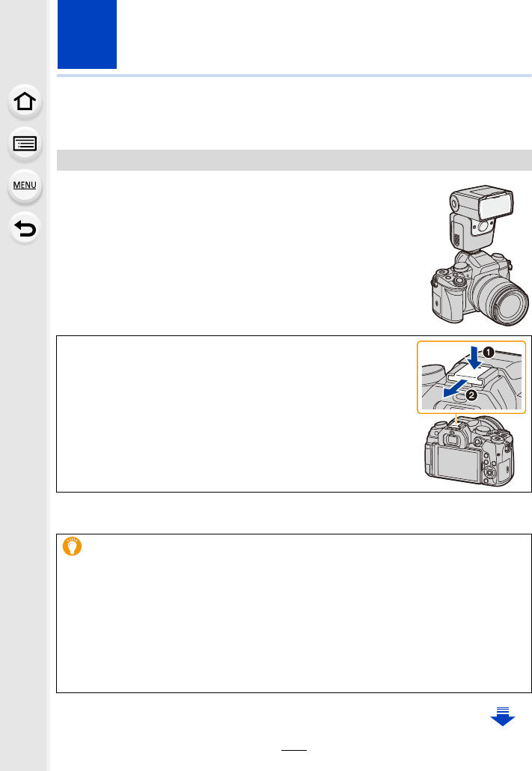Jump to next page via blue down arrow
Viewport: 532px width, 771px height.
tap(503, 716)
